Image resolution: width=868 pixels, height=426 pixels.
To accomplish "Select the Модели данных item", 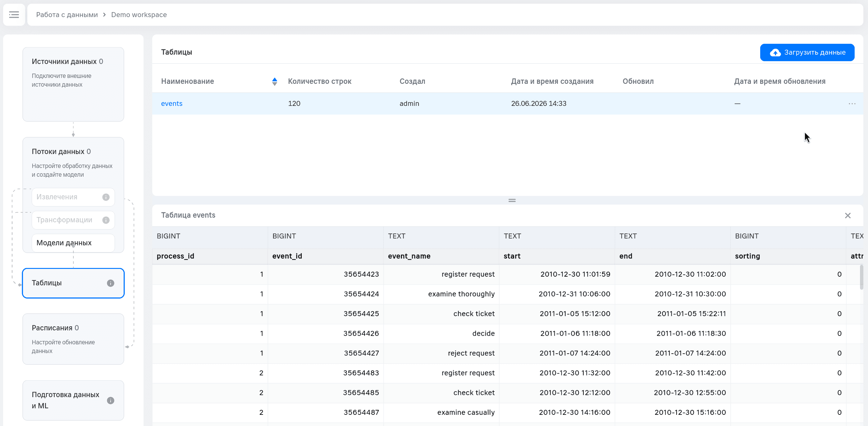I will coord(73,243).
